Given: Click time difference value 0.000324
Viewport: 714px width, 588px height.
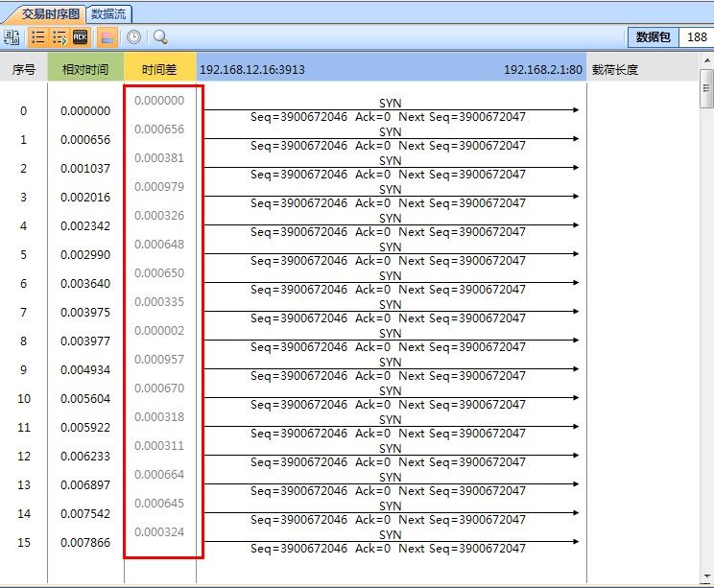Looking at the screenshot, I should click(x=159, y=532).
